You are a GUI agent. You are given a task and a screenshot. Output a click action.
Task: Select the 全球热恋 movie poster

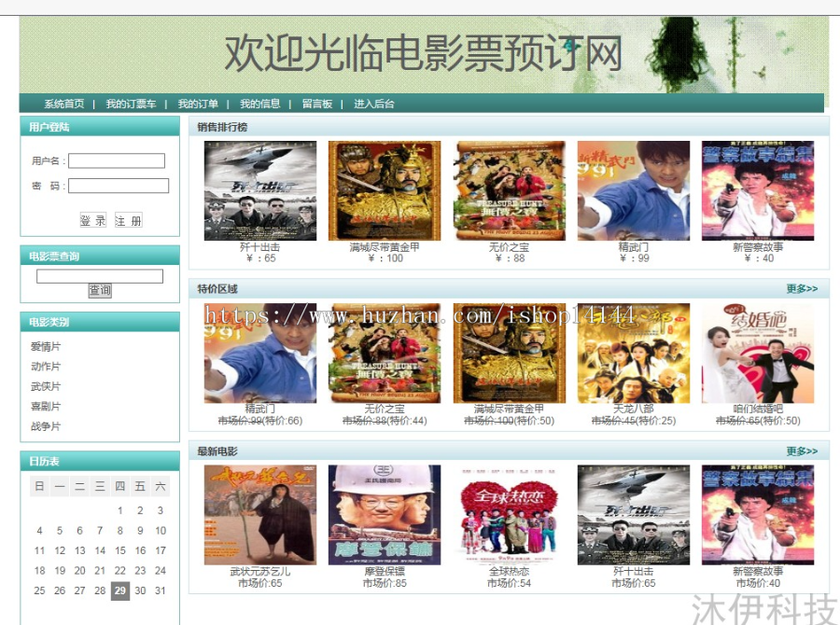pyautogui.click(x=509, y=515)
